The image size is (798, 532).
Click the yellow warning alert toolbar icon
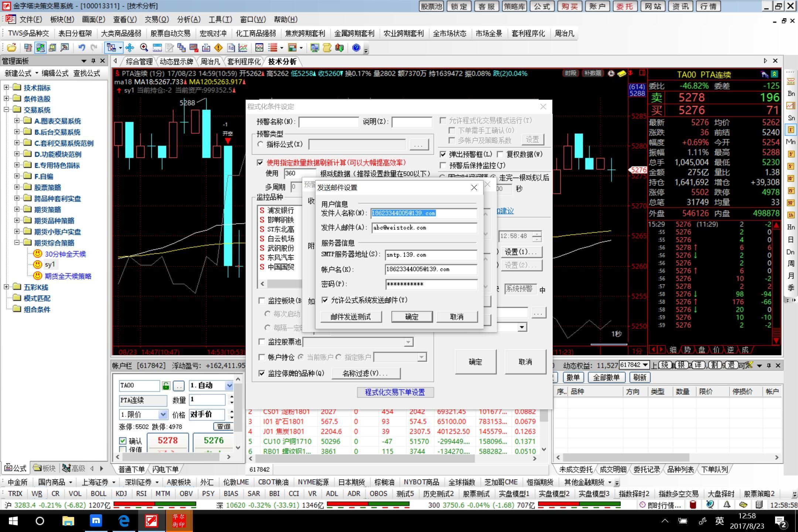pos(218,48)
